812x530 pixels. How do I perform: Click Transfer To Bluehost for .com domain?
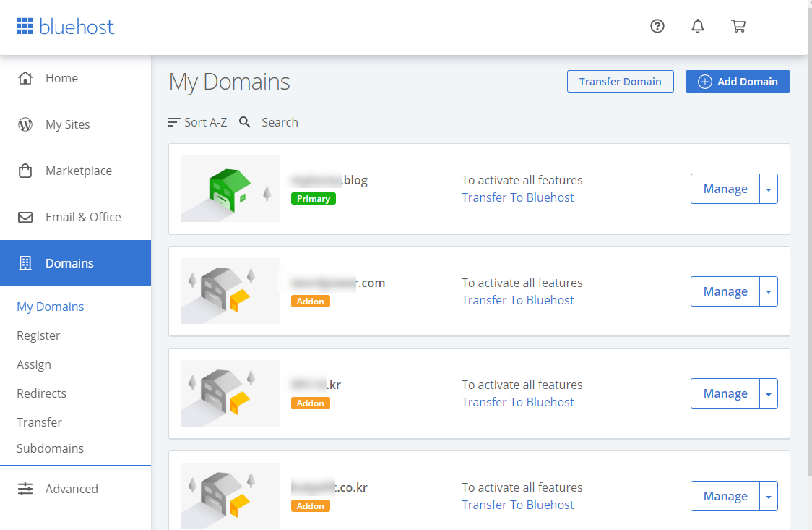[518, 300]
